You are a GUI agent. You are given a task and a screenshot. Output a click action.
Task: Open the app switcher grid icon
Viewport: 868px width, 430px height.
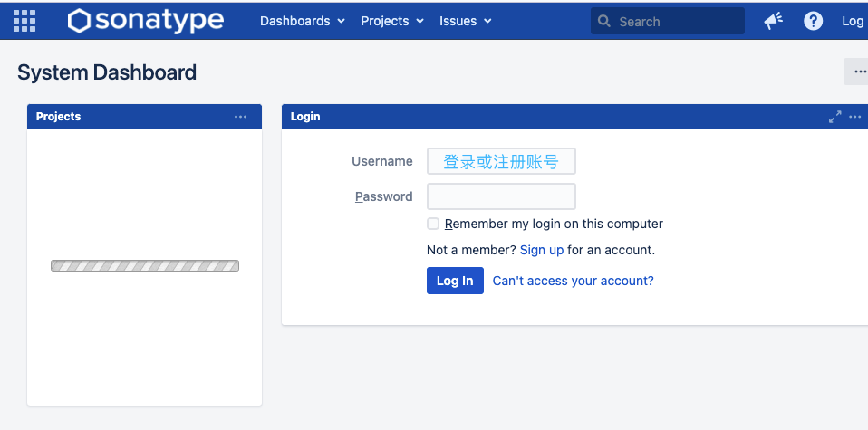(x=24, y=21)
